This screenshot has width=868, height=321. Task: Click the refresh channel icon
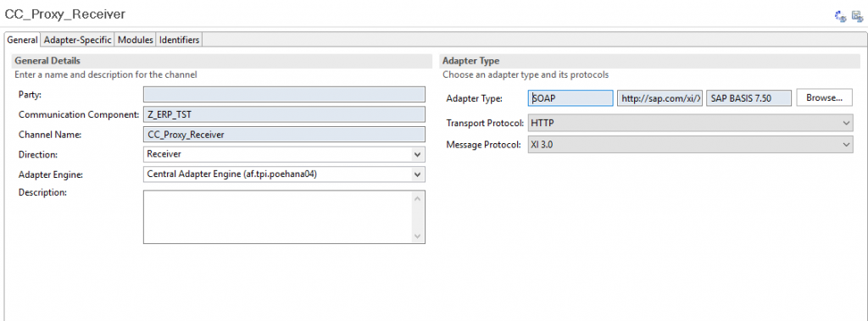click(840, 16)
